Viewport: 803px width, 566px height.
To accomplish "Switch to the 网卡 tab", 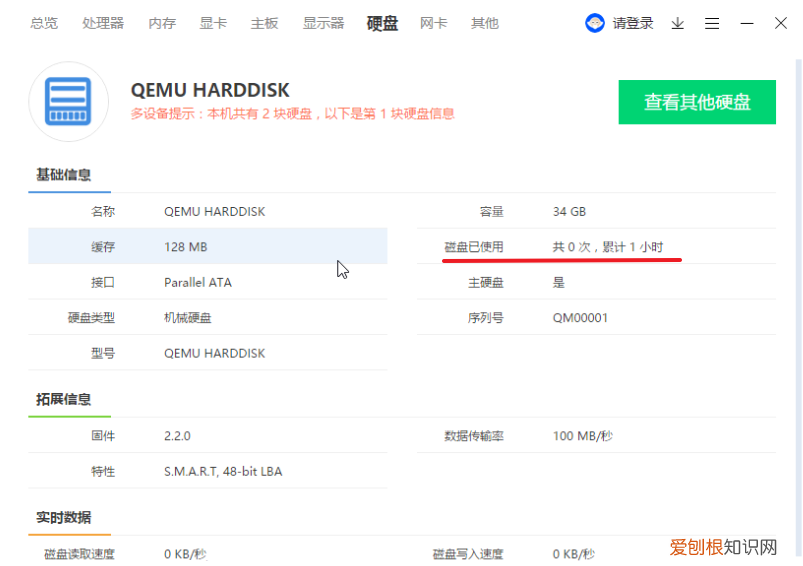I will 433,23.
